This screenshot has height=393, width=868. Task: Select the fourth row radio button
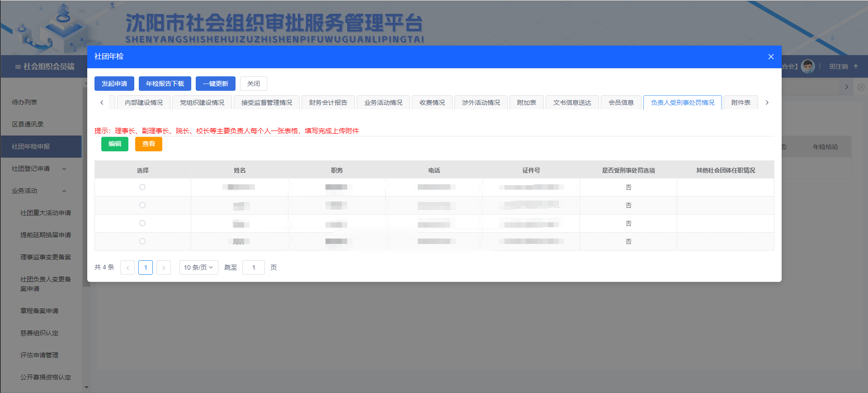[142, 241]
